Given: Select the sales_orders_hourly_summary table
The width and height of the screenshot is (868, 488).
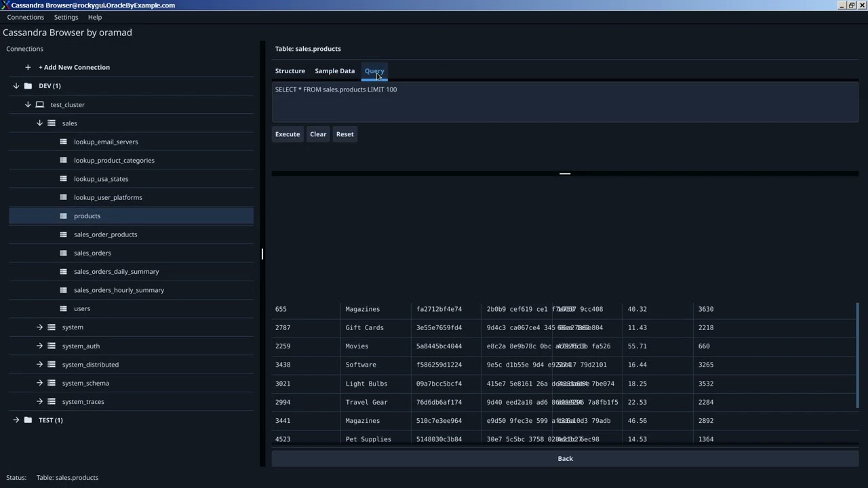Looking at the screenshot, I should tap(119, 290).
